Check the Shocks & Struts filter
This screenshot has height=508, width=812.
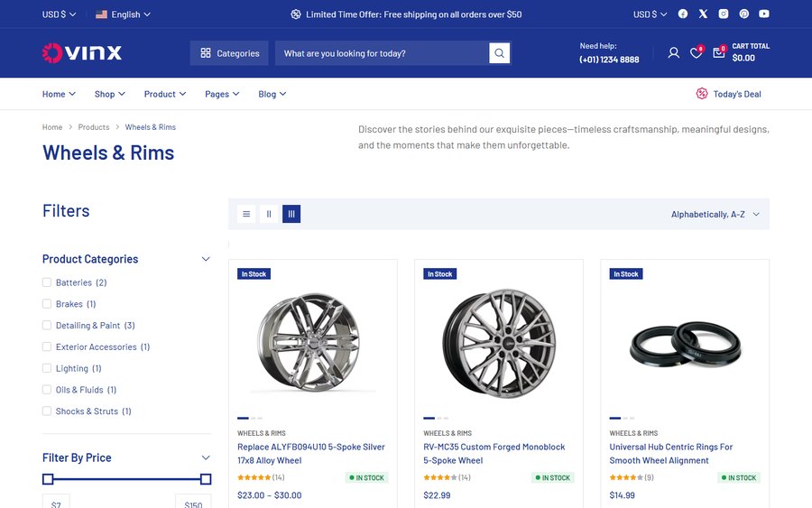tap(47, 411)
